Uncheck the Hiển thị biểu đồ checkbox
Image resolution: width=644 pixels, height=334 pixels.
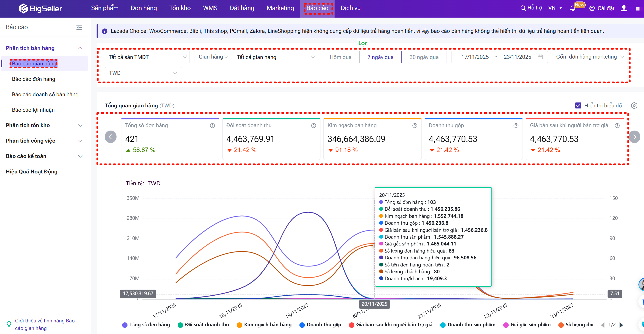click(x=578, y=105)
